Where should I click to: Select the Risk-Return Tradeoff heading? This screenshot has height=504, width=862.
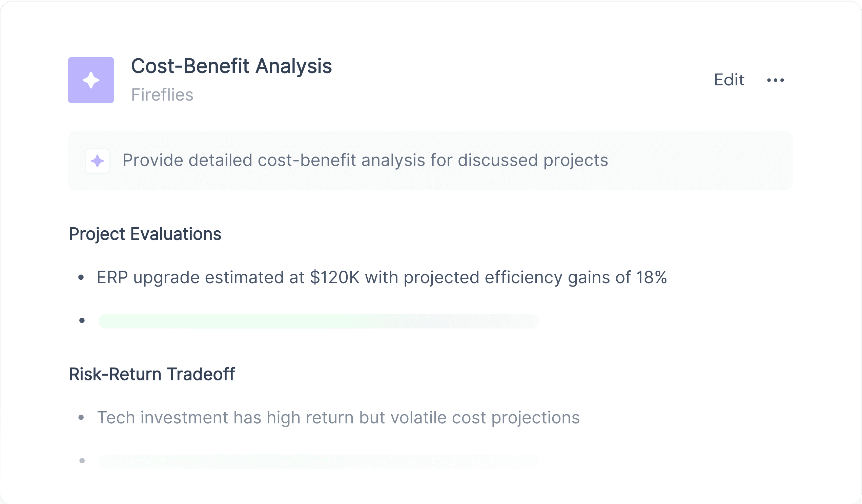[x=152, y=374]
